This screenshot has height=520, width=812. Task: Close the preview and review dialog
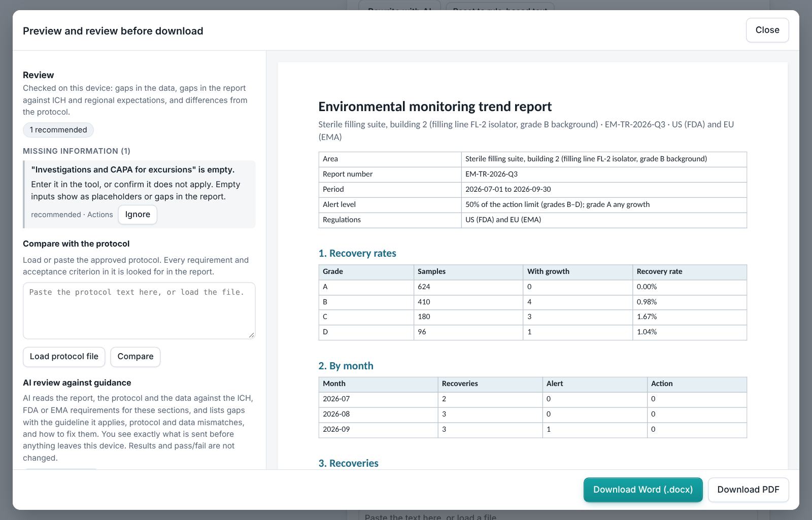click(x=767, y=30)
